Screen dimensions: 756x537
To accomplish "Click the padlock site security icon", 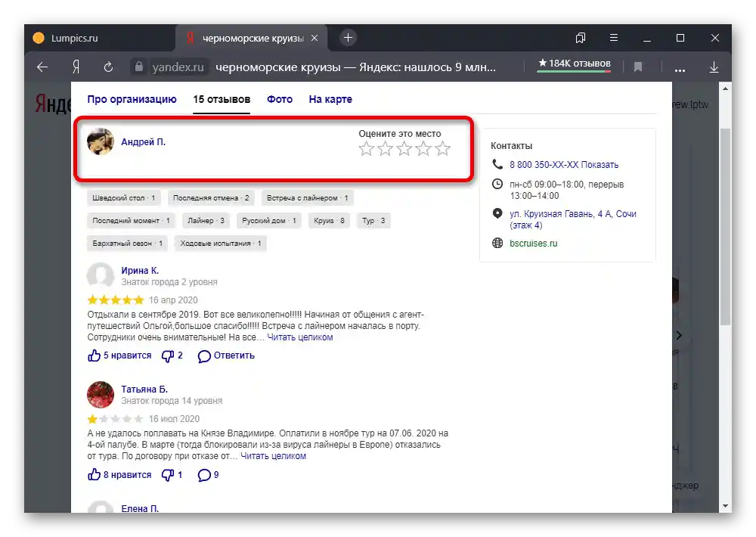I will point(139,67).
